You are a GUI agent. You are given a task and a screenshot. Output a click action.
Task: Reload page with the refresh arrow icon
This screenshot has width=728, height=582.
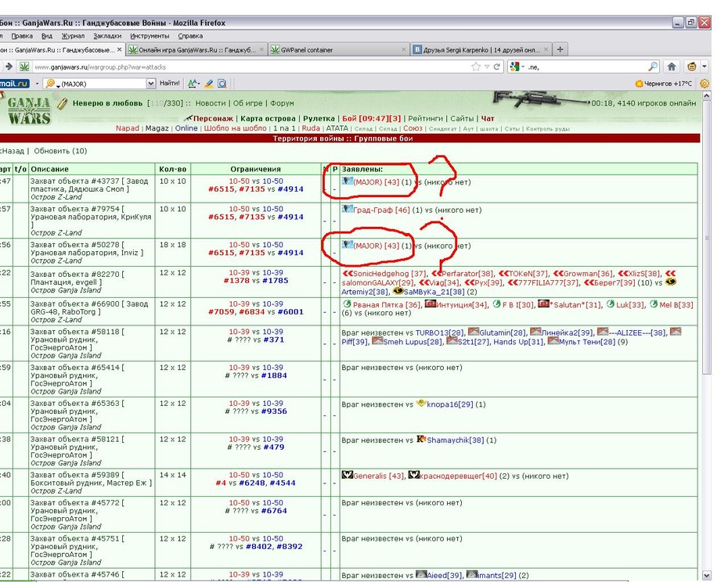pos(497,66)
